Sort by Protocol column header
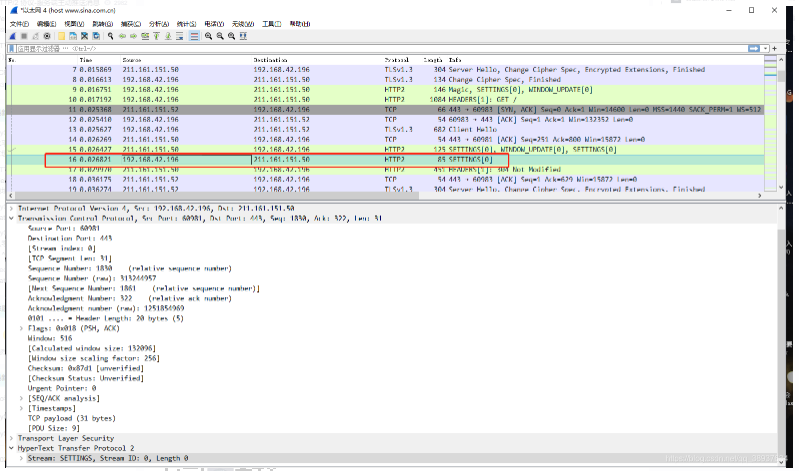This screenshot has height=471, width=799. (x=396, y=60)
